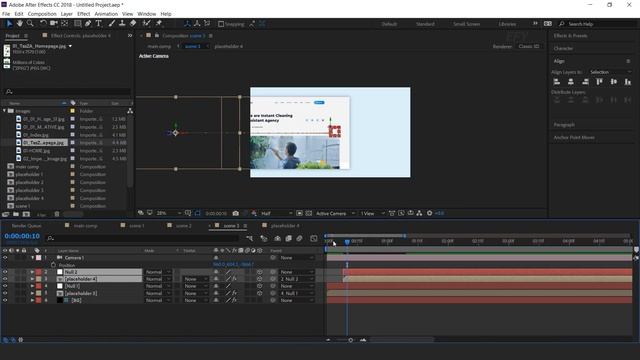Open the Animation menu
Image resolution: width=640 pixels, height=360 pixels.
[106, 14]
